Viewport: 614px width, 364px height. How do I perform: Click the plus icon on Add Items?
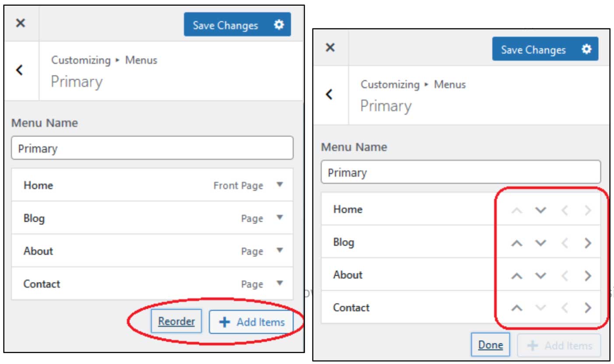[225, 321]
